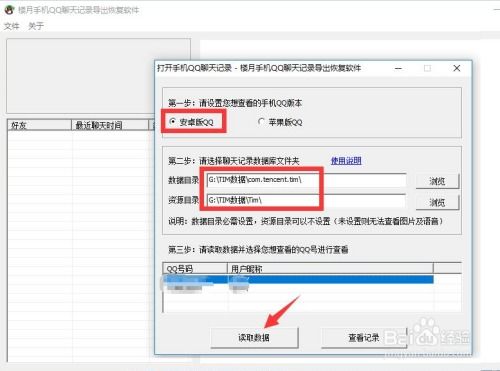500x371 pixels.
Task: Focus the 资源目录 path input field
Action: coord(306,200)
